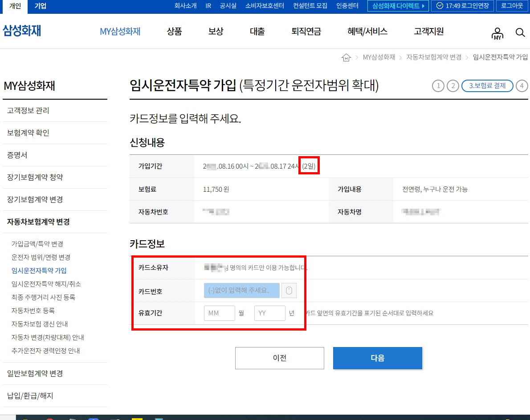530x420 pixels.
Task: Click MY삼성화재 in the breadcrumb
Action: click(379, 57)
